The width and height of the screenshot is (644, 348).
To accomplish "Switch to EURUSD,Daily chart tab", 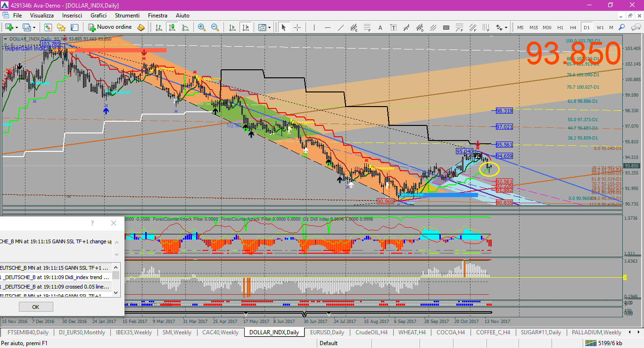I will coord(327,332).
